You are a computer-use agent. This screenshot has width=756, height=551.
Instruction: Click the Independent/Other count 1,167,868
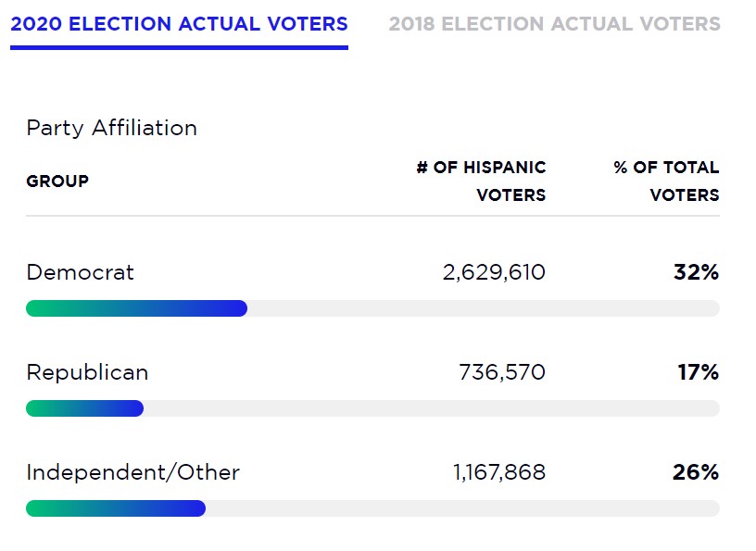pos(499,472)
